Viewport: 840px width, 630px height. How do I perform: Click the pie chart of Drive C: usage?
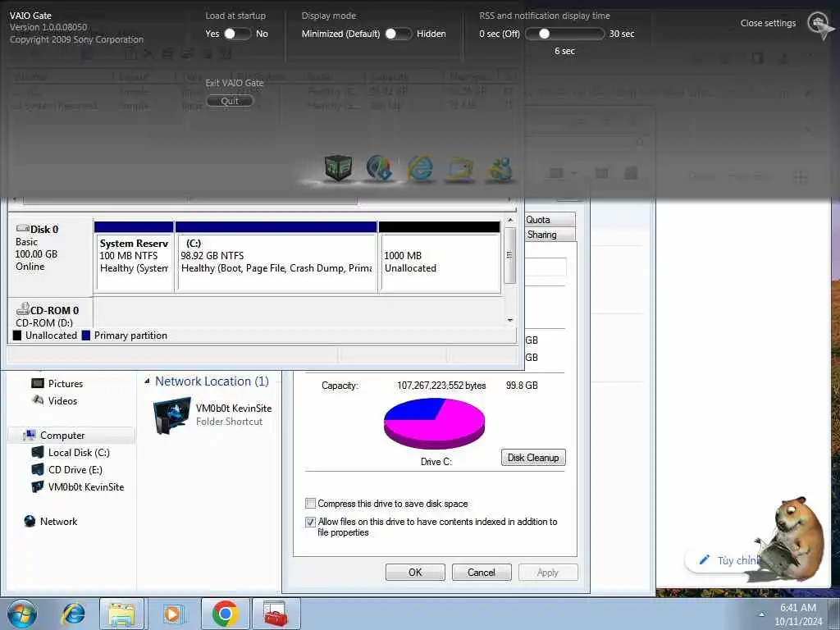[x=435, y=423]
